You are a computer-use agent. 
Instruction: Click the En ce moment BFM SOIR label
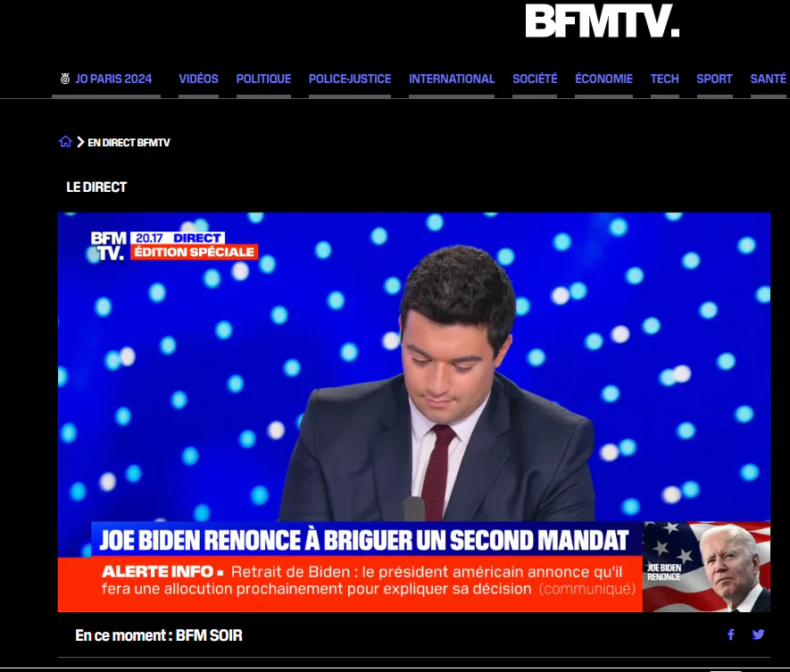pos(159,635)
